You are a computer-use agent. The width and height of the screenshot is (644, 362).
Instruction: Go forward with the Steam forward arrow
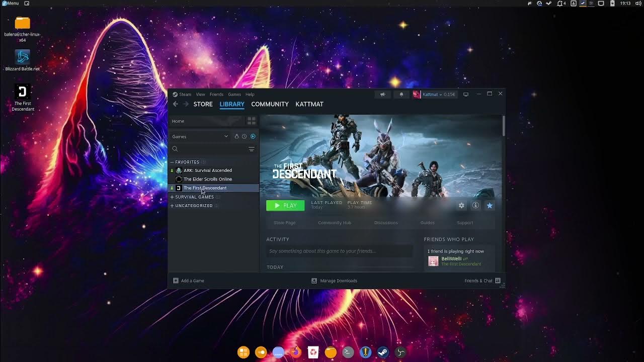pyautogui.click(x=186, y=104)
